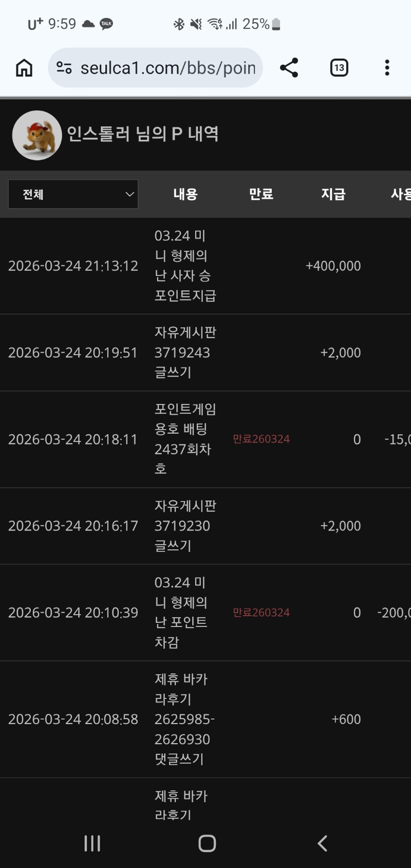Open site info icon in address bar
The image size is (411, 868).
64,68
